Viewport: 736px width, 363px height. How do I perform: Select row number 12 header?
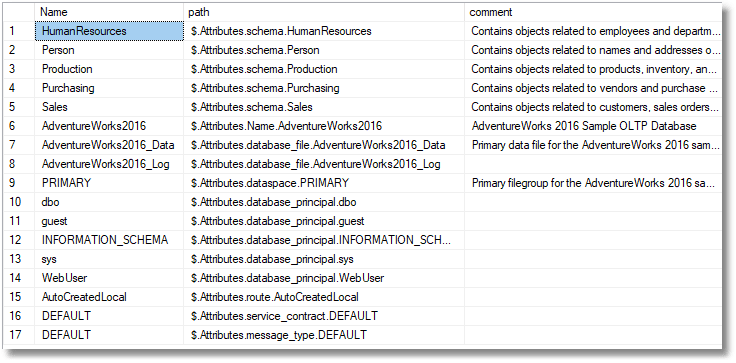tap(19, 240)
